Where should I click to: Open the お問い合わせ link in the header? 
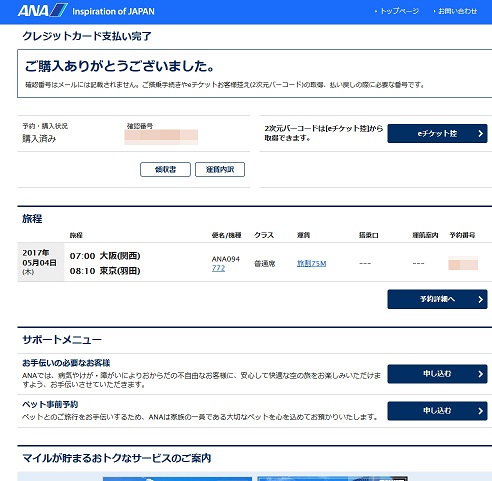click(x=457, y=11)
